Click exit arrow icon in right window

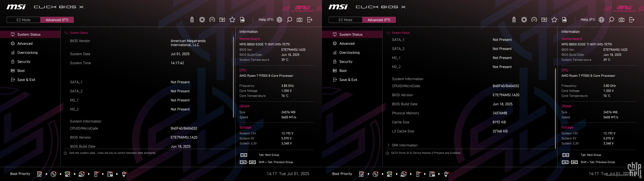click(x=632, y=20)
